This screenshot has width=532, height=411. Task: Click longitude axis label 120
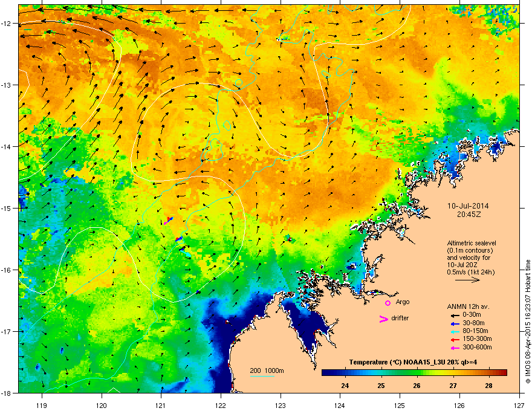[102, 405]
